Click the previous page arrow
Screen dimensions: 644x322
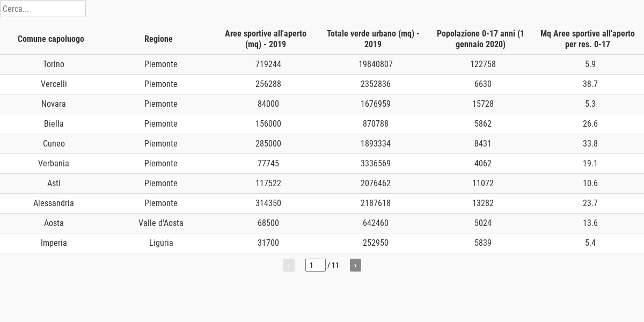pos(289,265)
